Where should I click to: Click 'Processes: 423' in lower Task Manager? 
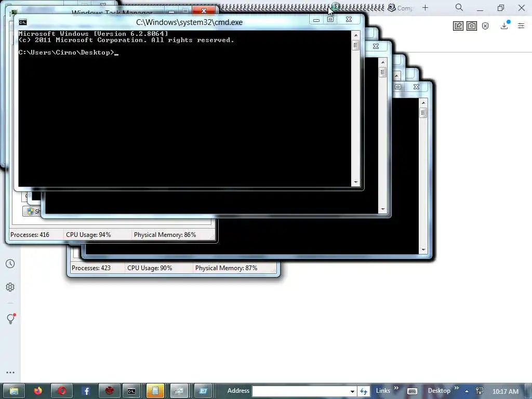[x=91, y=268]
